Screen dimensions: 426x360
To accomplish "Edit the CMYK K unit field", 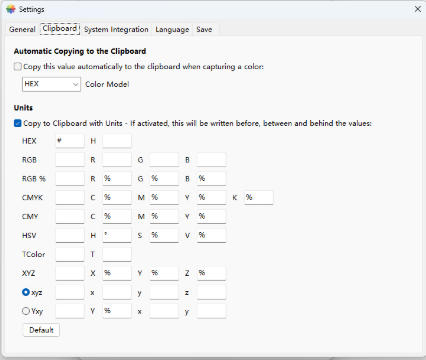I will (259, 197).
